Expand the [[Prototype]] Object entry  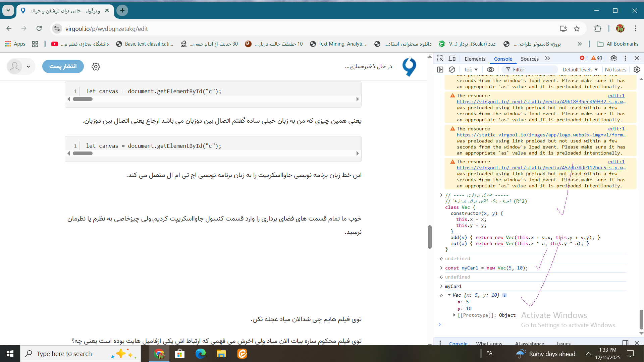[454, 315]
